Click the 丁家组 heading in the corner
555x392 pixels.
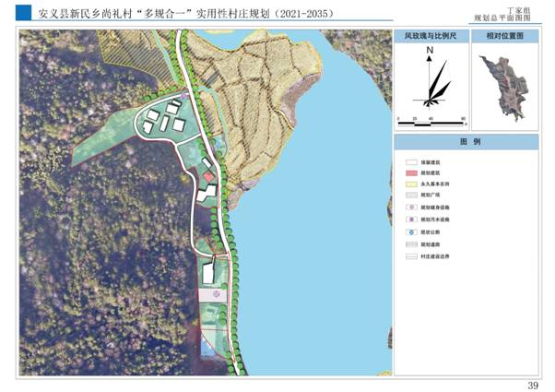point(518,11)
